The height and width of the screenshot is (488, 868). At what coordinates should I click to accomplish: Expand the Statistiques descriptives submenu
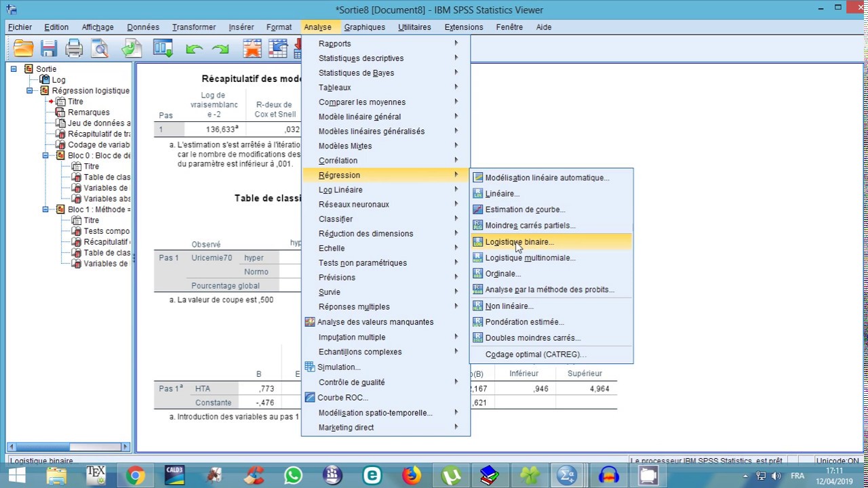(x=385, y=58)
